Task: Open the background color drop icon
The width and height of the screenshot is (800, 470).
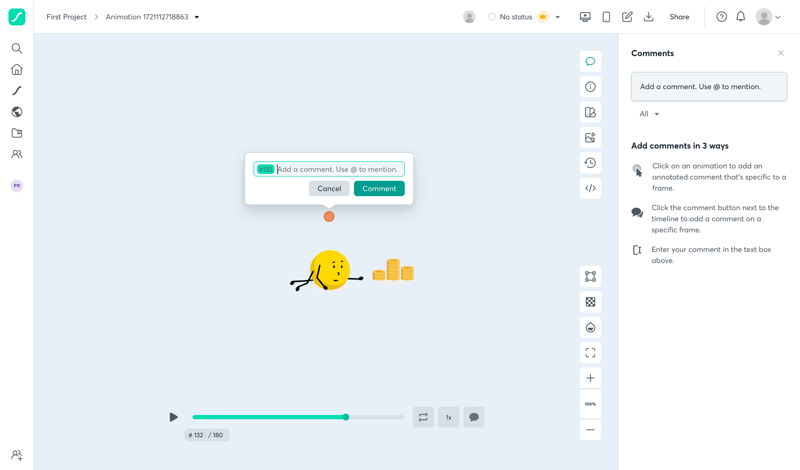Action: [x=590, y=328]
